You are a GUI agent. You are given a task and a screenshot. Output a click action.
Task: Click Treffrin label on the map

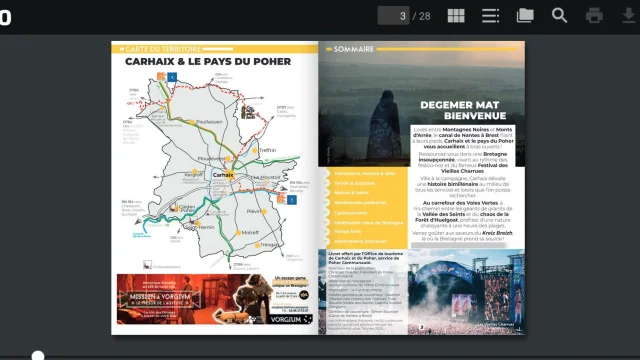pyautogui.click(x=267, y=150)
